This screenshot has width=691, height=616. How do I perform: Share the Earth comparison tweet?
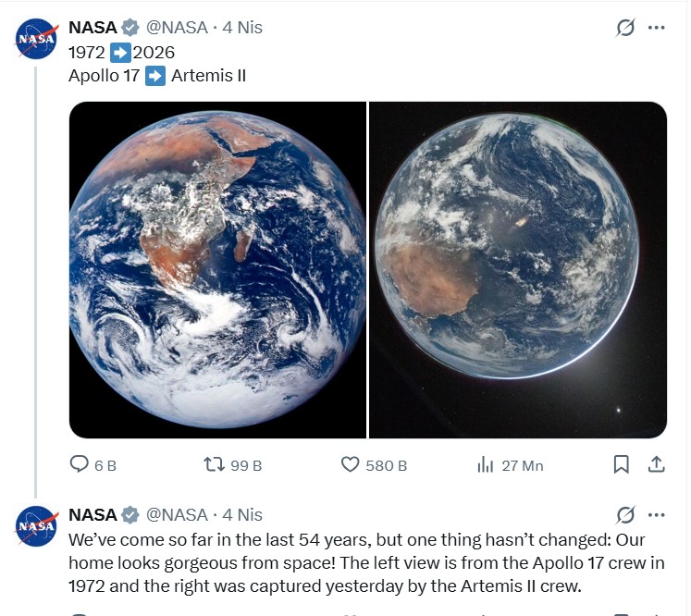pos(655,464)
